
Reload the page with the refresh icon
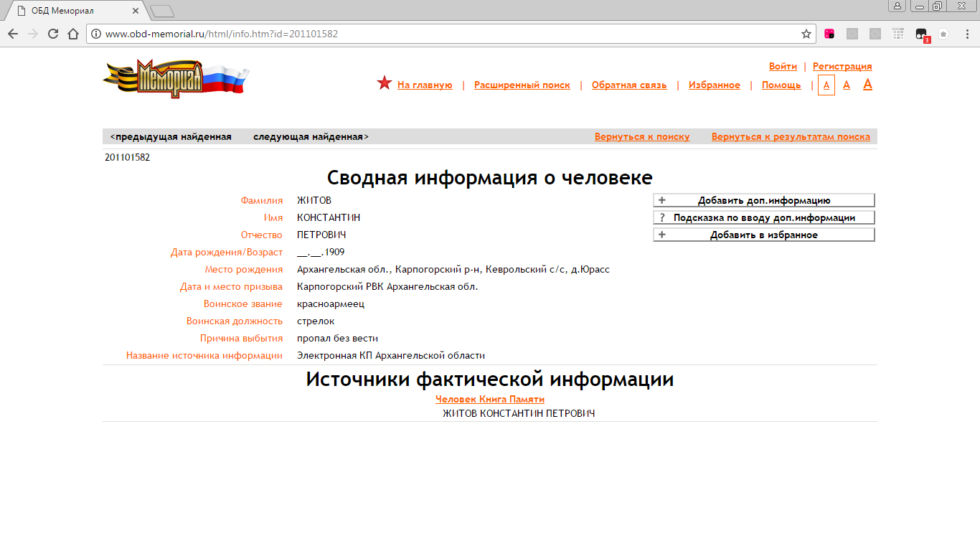pos(53,34)
